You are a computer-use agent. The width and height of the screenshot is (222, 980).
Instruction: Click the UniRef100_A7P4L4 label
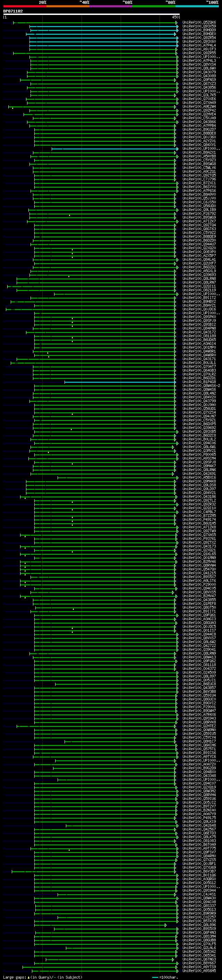click(199, 45)
